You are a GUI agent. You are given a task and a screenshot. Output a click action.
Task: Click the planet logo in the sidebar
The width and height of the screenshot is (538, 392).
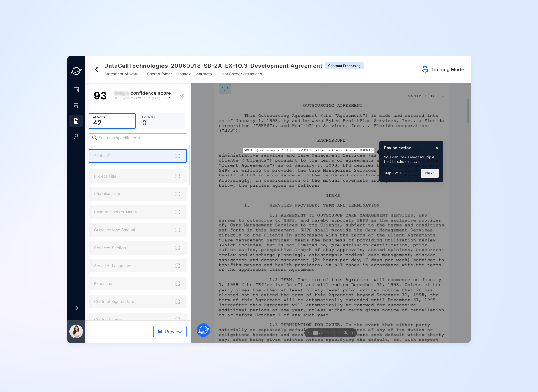76,71
